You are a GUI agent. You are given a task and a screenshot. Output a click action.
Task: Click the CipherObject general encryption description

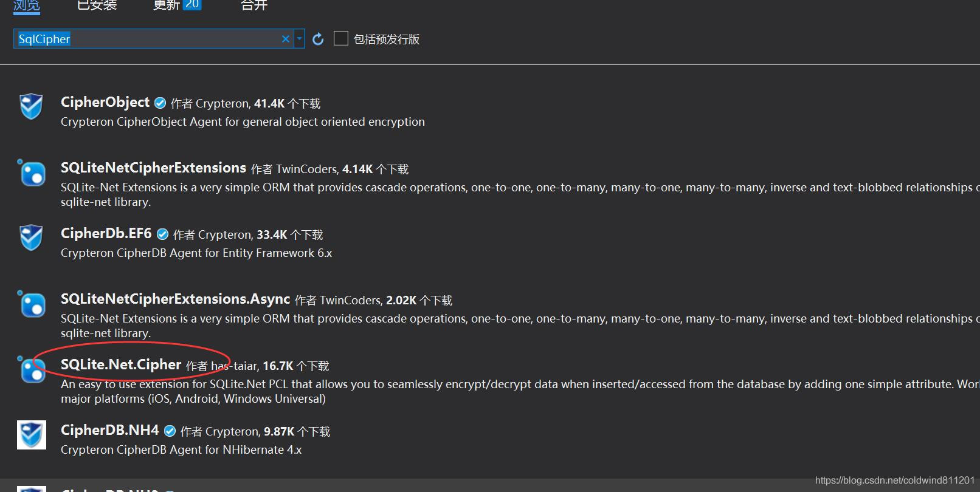click(243, 122)
